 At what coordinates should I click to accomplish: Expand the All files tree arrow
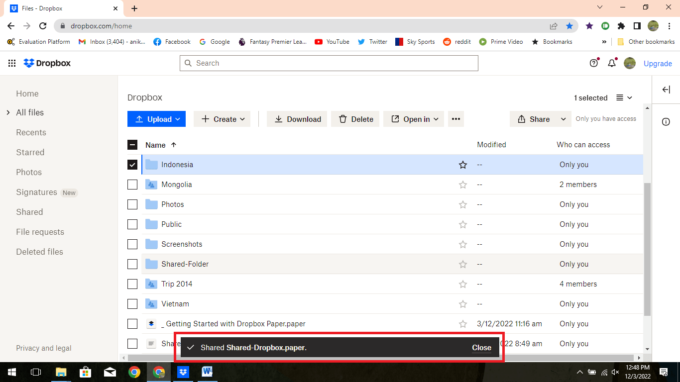[8, 113]
